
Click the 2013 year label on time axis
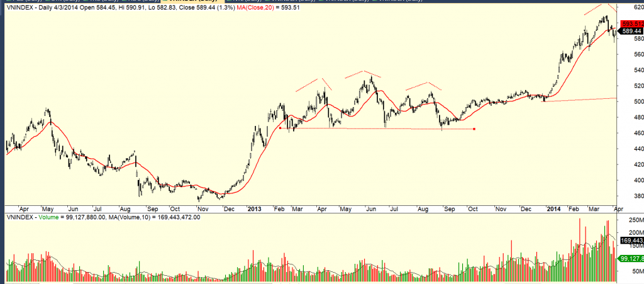point(254,208)
